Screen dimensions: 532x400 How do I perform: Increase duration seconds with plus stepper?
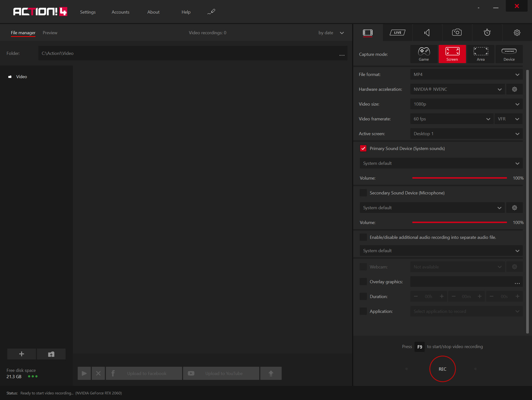coord(517,296)
